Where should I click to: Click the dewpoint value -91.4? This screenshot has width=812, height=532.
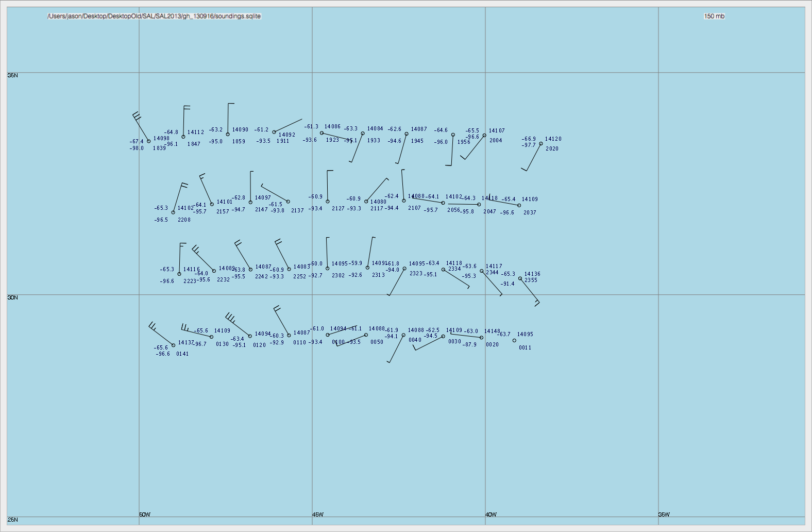[507, 284]
